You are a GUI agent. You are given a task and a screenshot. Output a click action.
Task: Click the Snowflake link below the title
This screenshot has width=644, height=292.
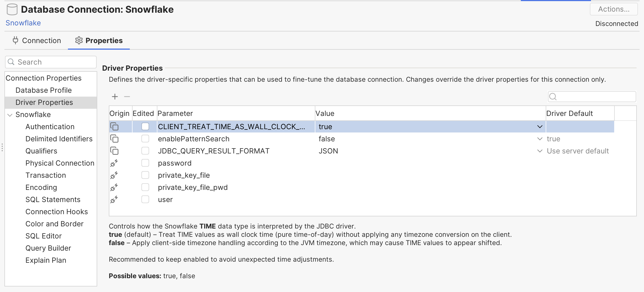point(23,23)
